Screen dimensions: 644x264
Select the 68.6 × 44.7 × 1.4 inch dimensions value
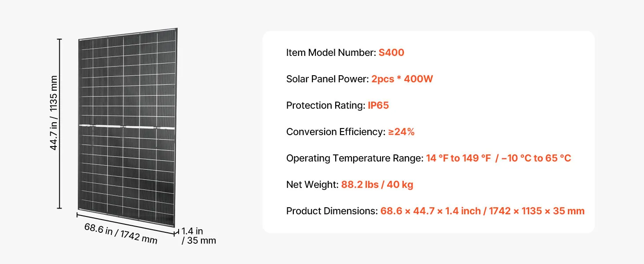pyautogui.click(x=431, y=211)
